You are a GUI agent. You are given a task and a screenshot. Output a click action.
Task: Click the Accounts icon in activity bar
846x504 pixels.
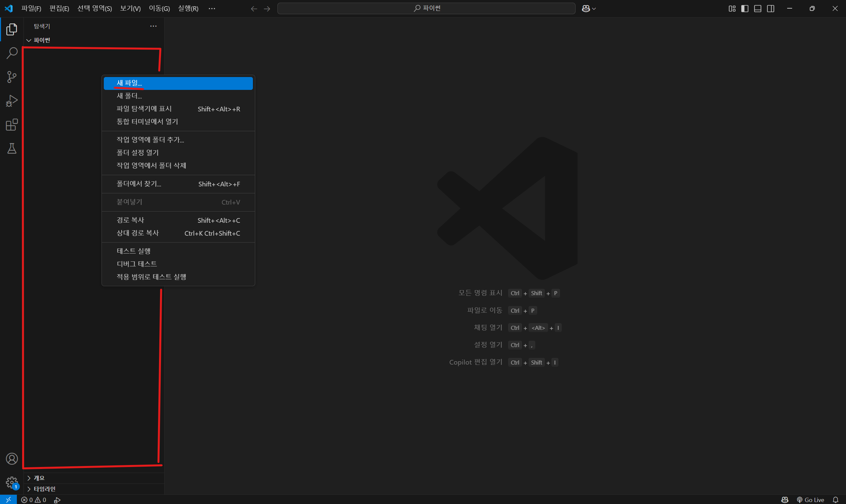click(12, 459)
